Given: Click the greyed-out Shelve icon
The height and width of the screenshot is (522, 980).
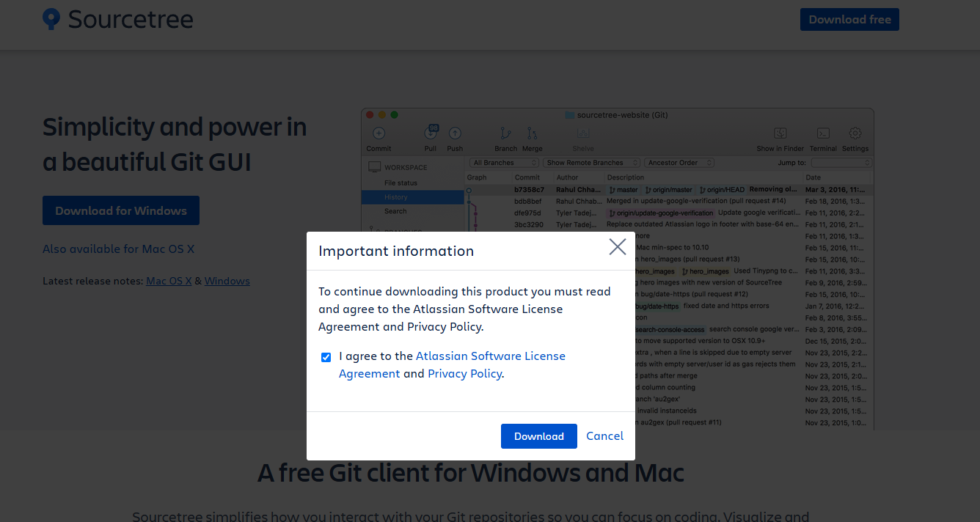Looking at the screenshot, I should (x=583, y=133).
